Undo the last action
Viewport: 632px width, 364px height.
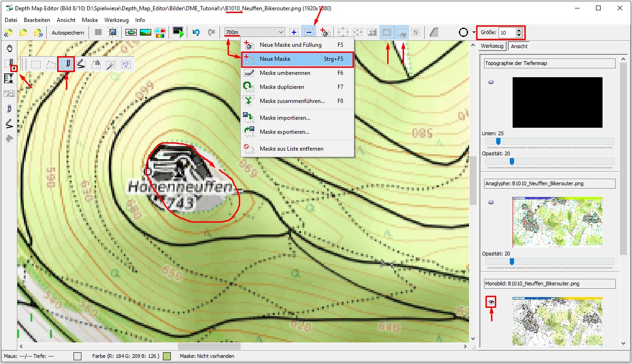(x=196, y=32)
